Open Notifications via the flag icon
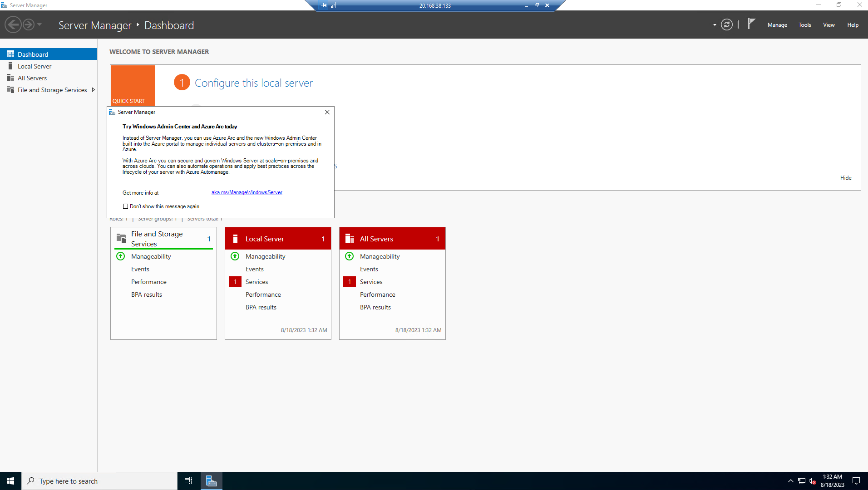The height and width of the screenshot is (490, 868). pyautogui.click(x=751, y=24)
